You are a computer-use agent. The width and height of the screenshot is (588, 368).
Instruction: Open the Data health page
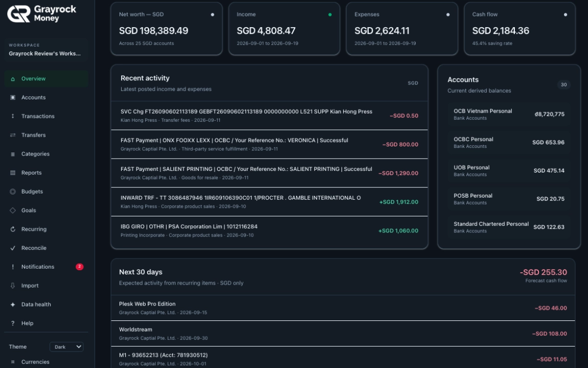point(46,304)
